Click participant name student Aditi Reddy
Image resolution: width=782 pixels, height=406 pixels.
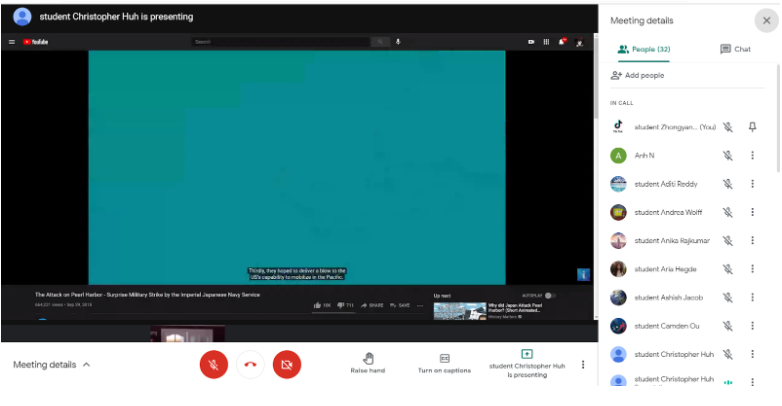point(666,184)
